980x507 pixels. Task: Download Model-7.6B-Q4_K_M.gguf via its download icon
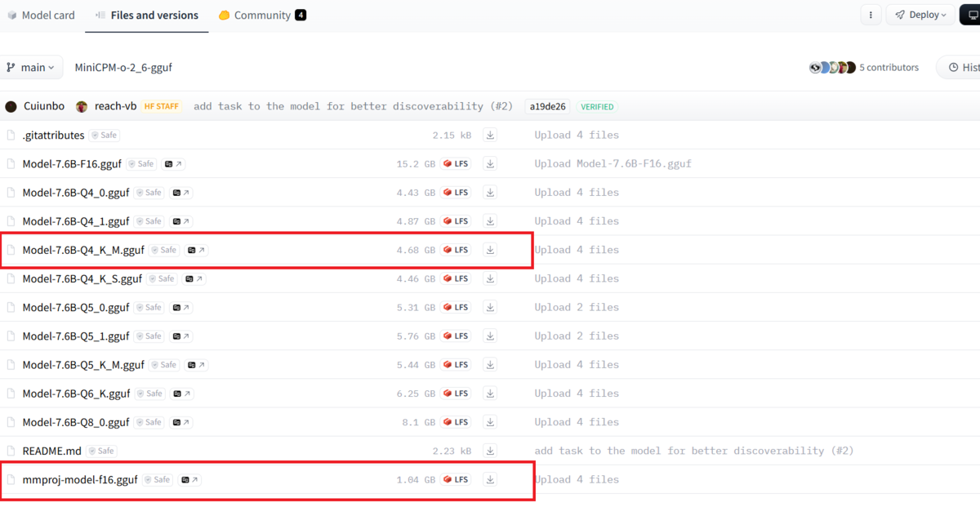(x=490, y=250)
